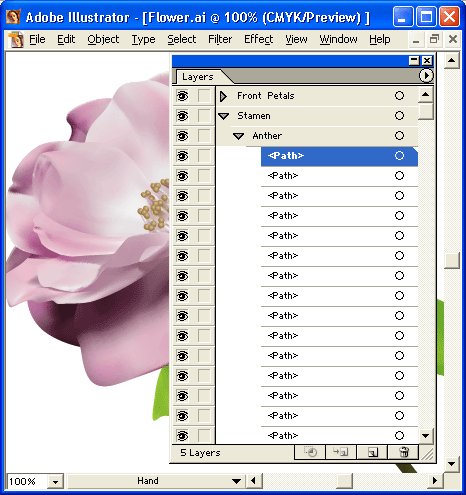Open the Object menu
The image size is (466, 495).
pos(103,39)
